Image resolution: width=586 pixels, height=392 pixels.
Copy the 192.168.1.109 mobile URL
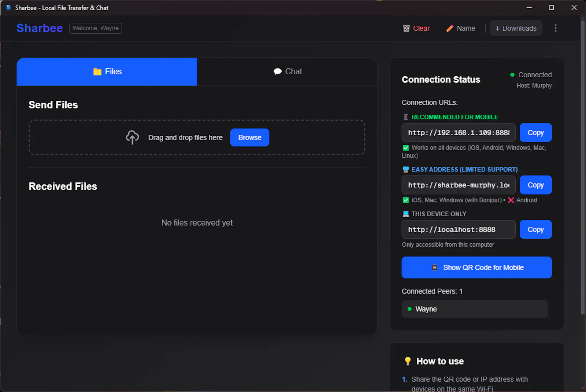click(x=535, y=133)
